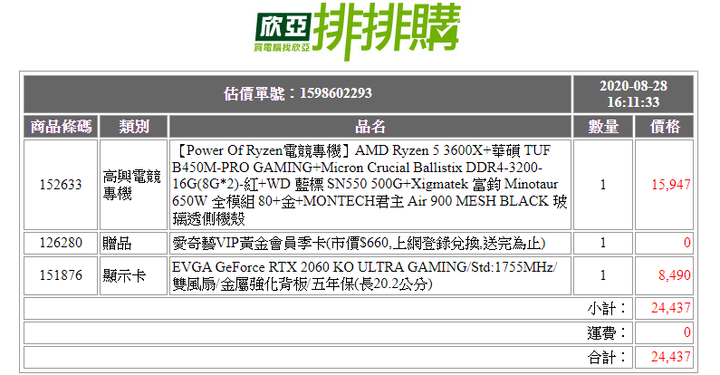This screenshot has height=375, width=720.
Task: Click the 數量 column header
Action: pyautogui.click(x=603, y=127)
